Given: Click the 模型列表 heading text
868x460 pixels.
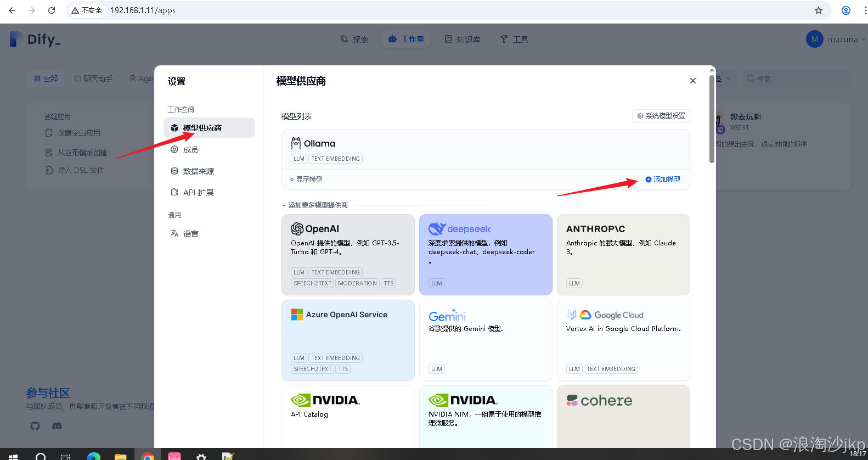Looking at the screenshot, I should coord(296,116).
